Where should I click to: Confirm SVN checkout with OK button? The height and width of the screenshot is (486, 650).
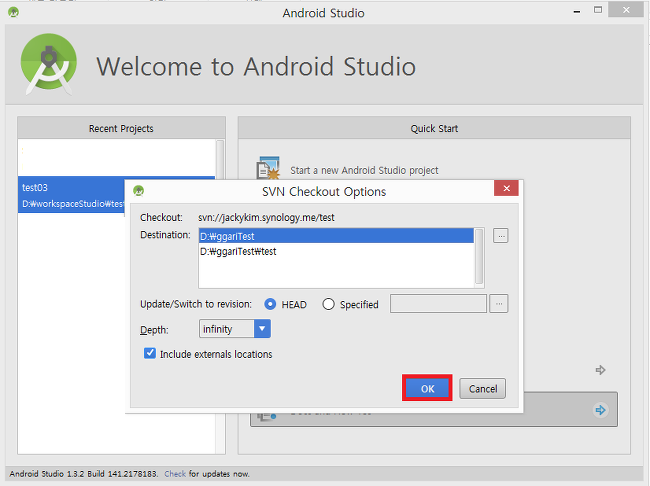(x=427, y=389)
